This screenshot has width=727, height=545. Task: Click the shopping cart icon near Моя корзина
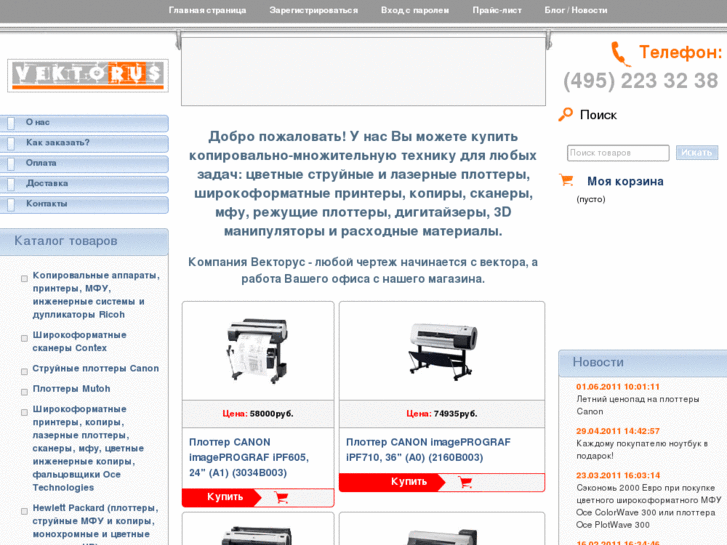point(567,180)
